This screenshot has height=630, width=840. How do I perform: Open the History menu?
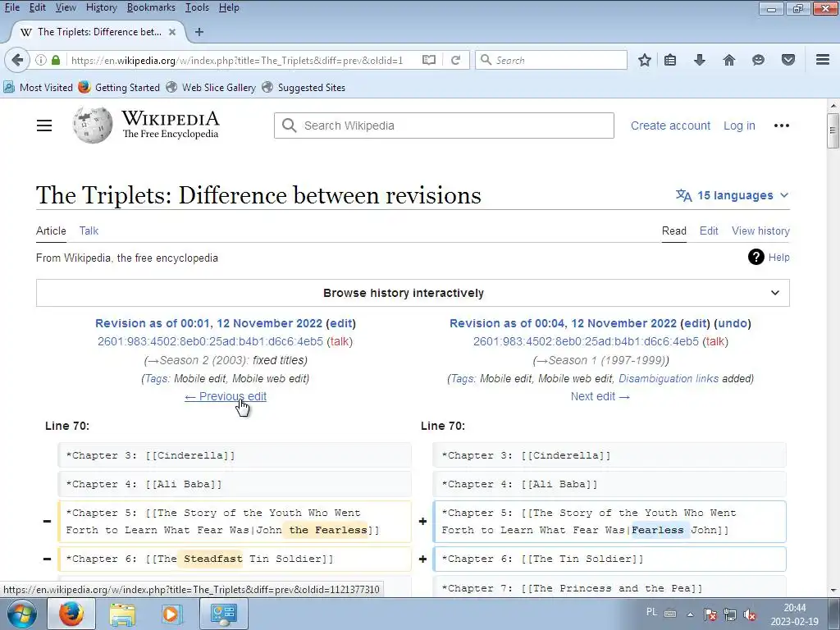pyautogui.click(x=101, y=7)
